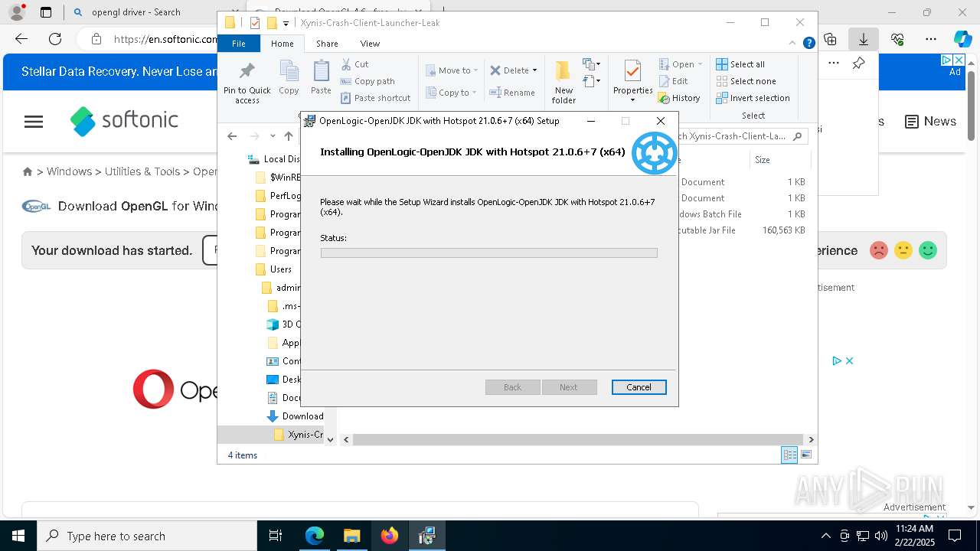Open the Windows Start menu
Screen dimensions: 980x551
(18, 536)
